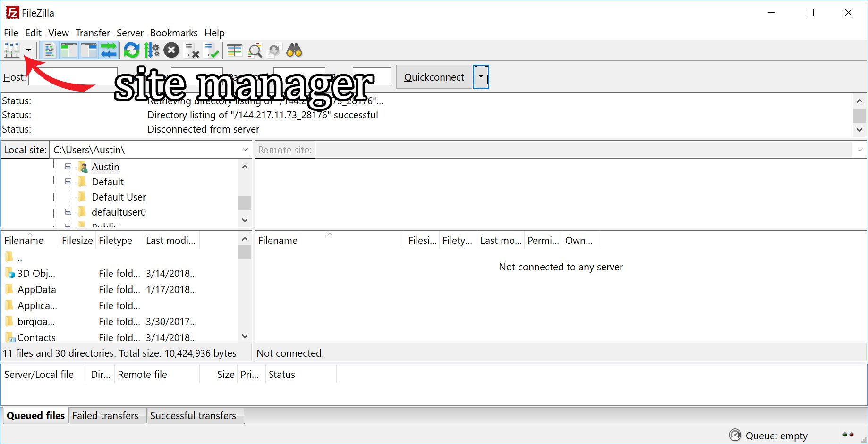Open the Site Manager icon
The height and width of the screenshot is (444, 868).
[12, 50]
